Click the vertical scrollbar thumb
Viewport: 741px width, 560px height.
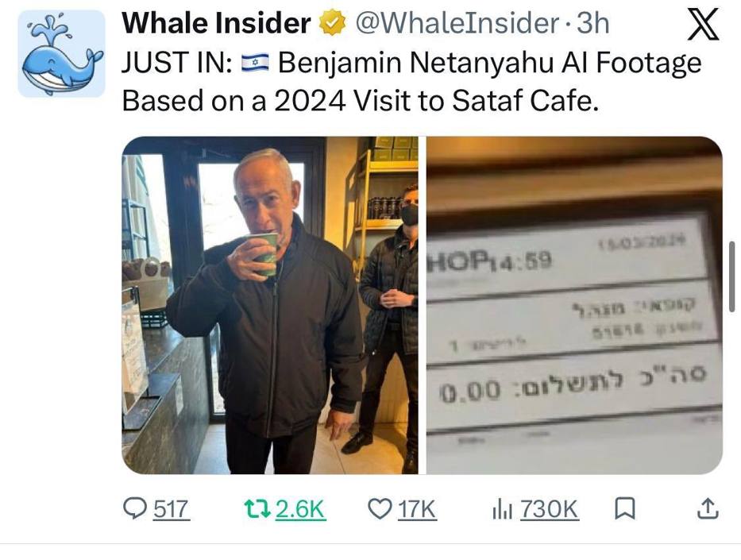tap(732, 276)
